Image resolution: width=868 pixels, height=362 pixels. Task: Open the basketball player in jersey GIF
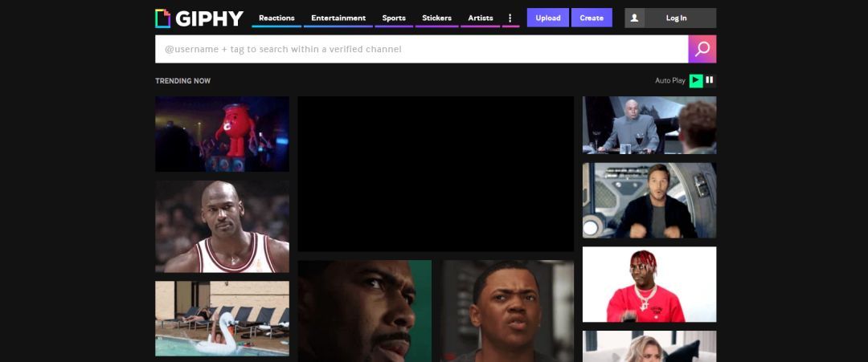pyautogui.click(x=222, y=226)
